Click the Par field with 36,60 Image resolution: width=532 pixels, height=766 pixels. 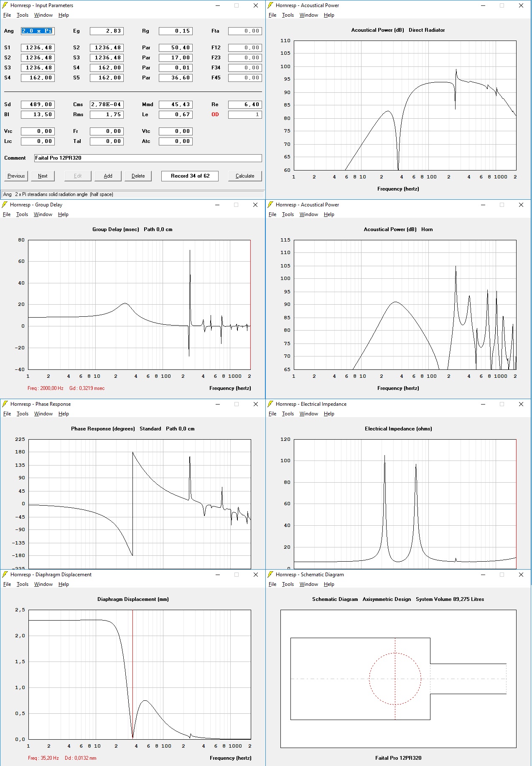pyautogui.click(x=176, y=78)
